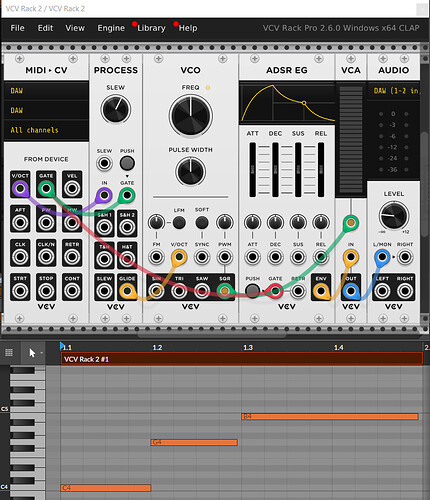
Task: Select the VCV Rack 2 #1 clip header
Action: pyautogui.click(x=242, y=359)
